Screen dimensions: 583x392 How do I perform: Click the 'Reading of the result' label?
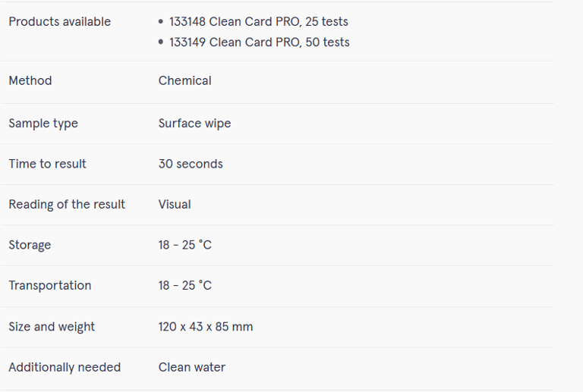(x=67, y=205)
